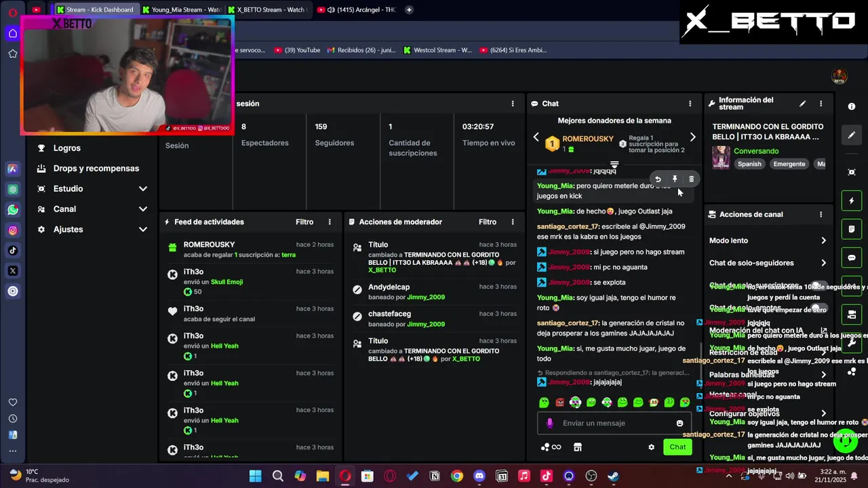
Task: Toggle Chat de solo-suscriptores switch
Action: tap(819, 287)
